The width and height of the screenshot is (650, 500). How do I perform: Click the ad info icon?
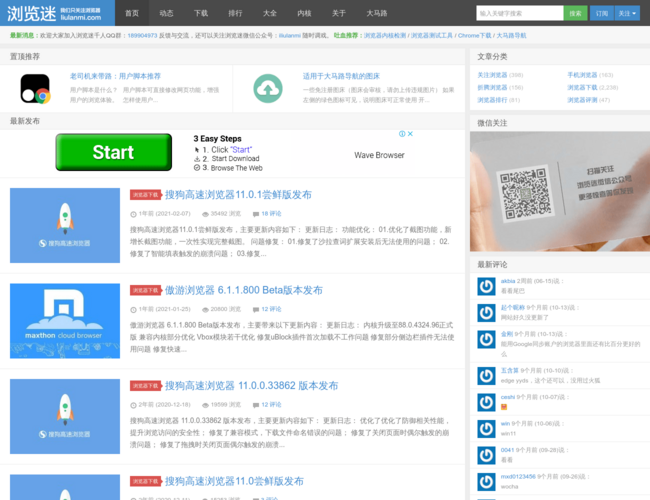point(402,133)
